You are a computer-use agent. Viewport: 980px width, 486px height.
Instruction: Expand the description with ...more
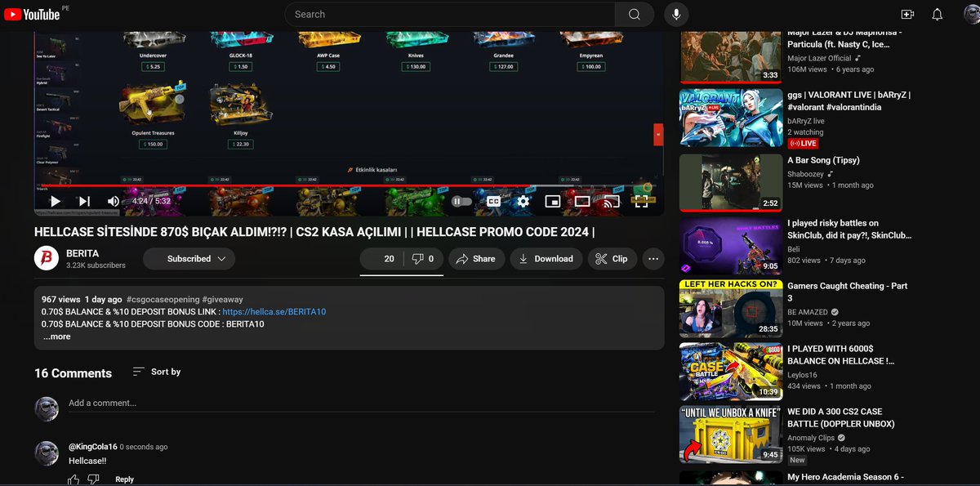tap(56, 337)
